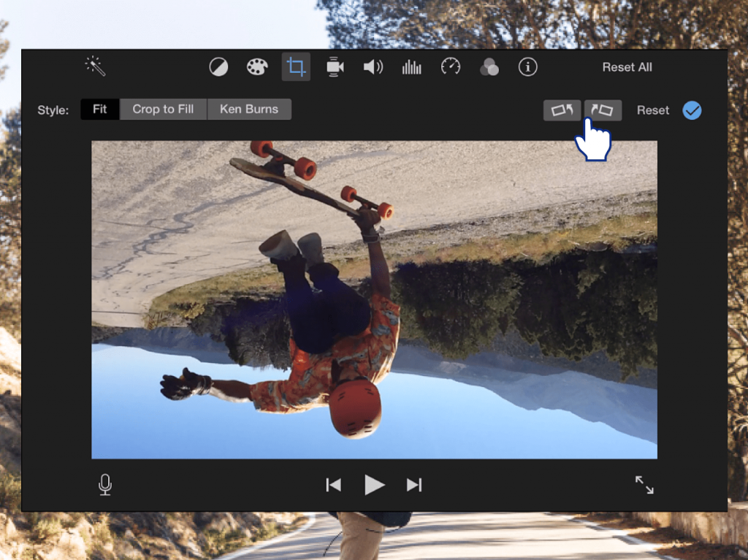Open noise reduction and equalizer settings
Screen dimensions: 748x560
tap(412, 67)
